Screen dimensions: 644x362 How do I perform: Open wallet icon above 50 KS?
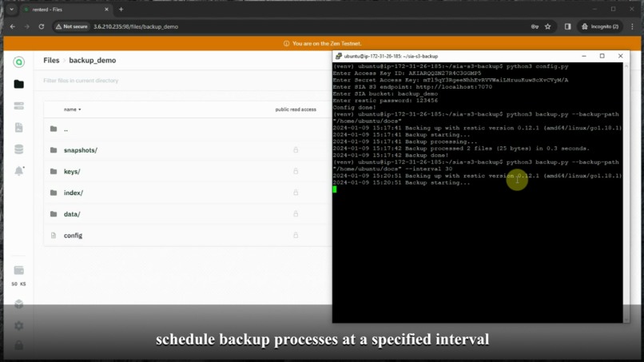coord(18,270)
